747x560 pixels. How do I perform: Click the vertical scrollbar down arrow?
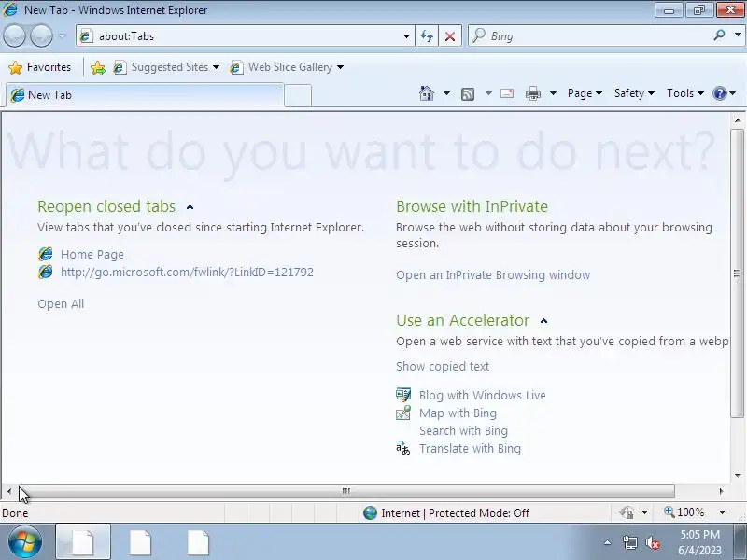coord(738,475)
